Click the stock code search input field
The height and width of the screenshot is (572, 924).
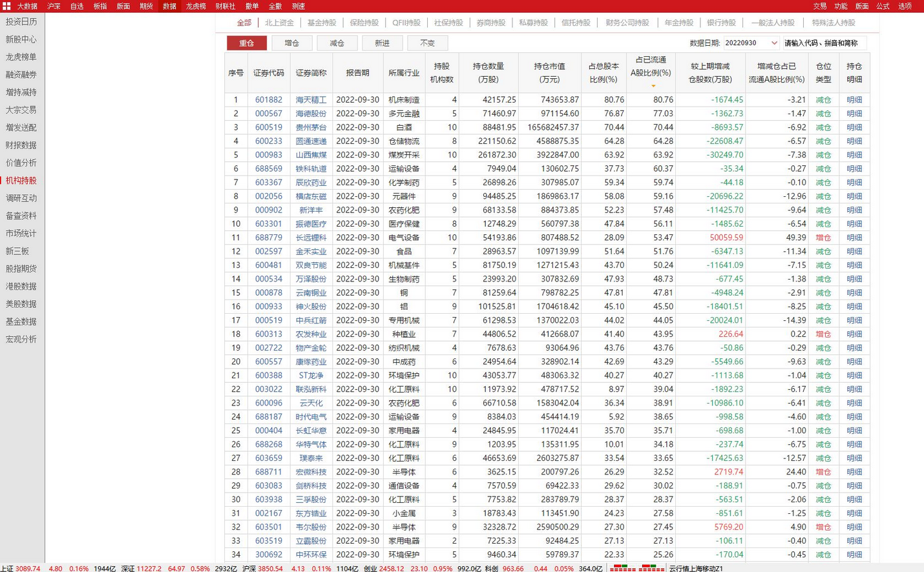coord(823,43)
